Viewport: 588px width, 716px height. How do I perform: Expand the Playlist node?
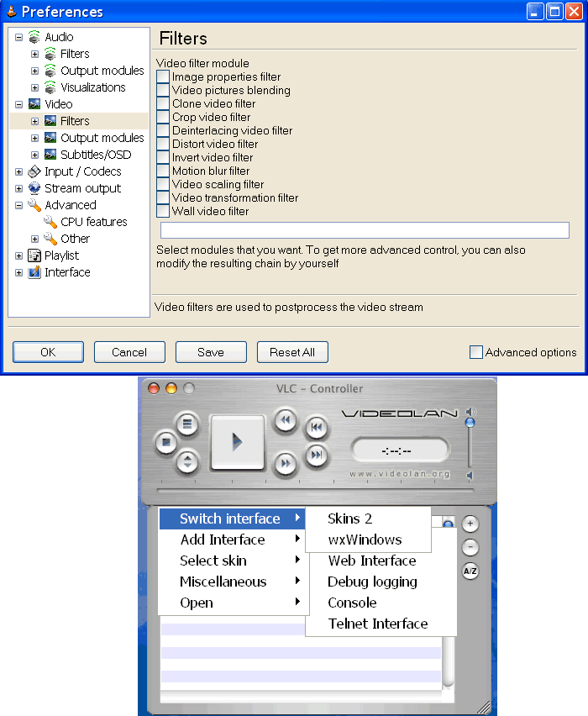[18, 255]
